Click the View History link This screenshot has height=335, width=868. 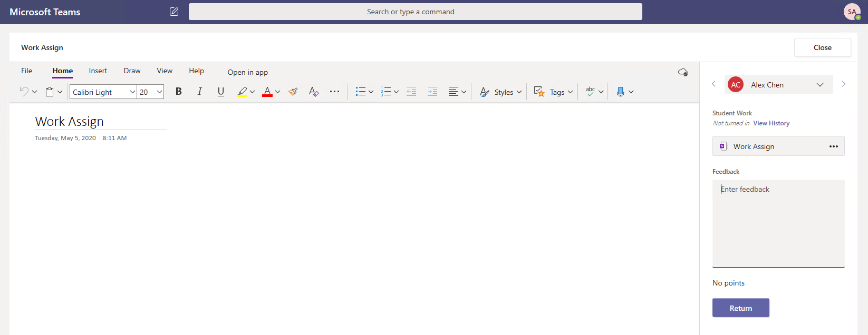click(x=771, y=123)
